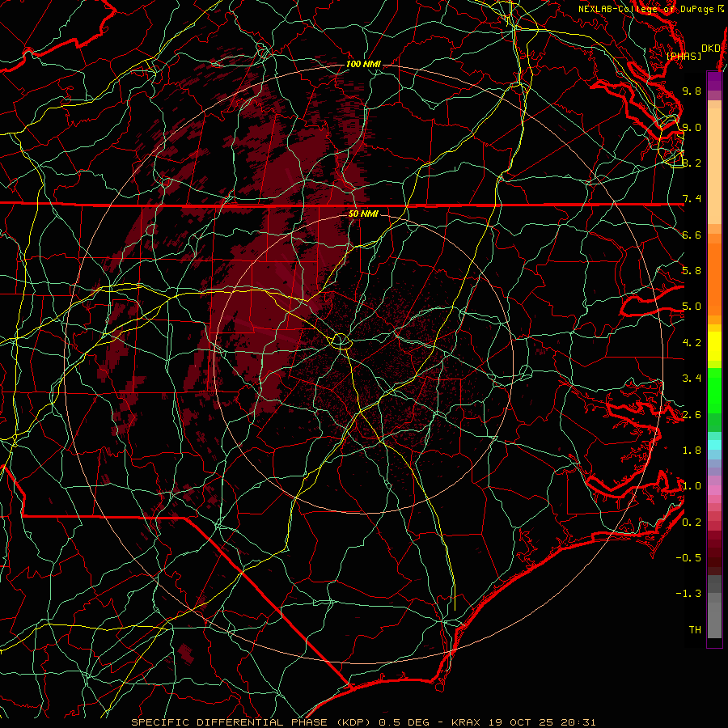Select the 9.0 value on the scale

[x=692, y=127]
